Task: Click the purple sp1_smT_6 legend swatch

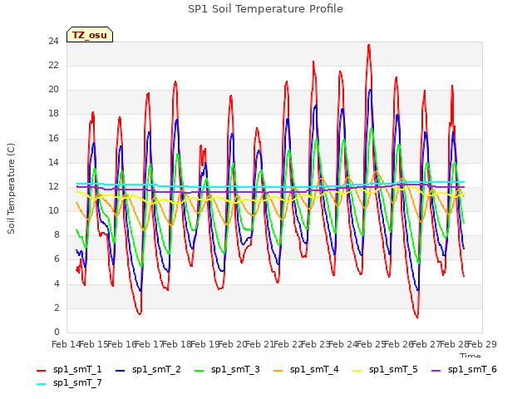Action: 436,371
